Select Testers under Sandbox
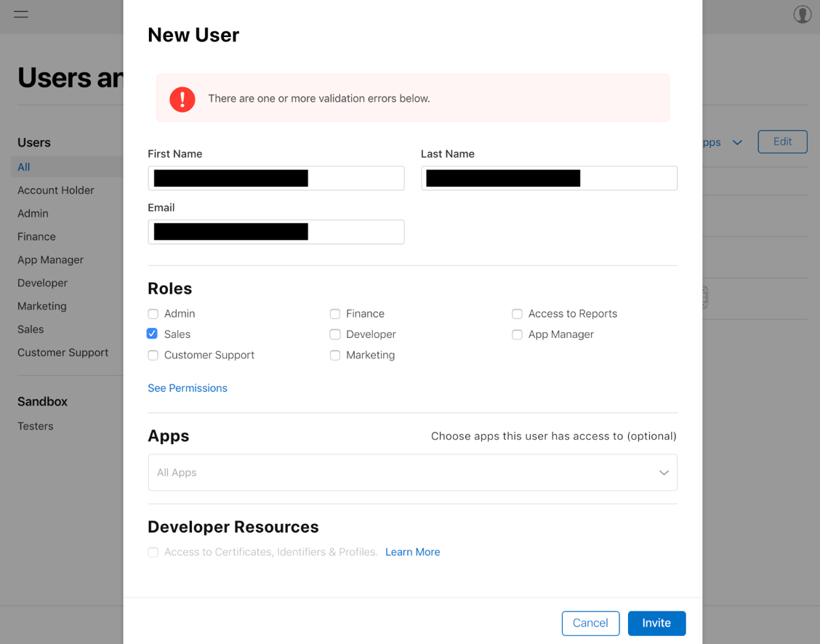Screen dimensions: 820x644 point(35,426)
